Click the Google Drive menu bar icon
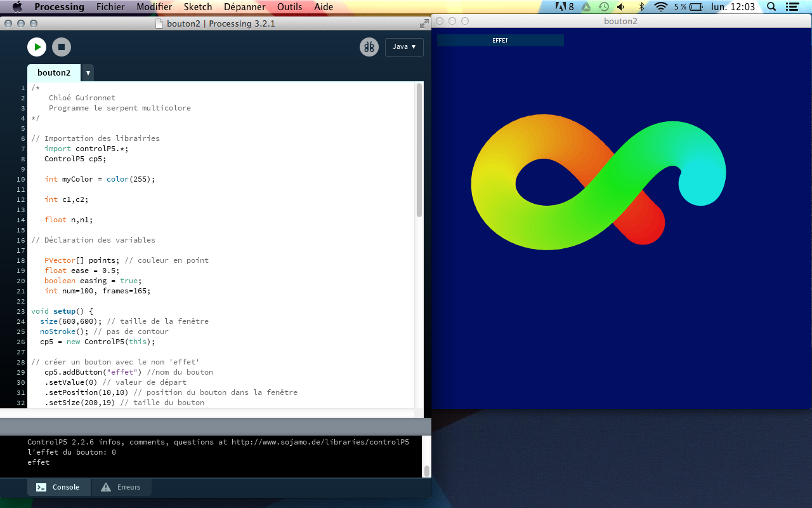 (587, 7)
